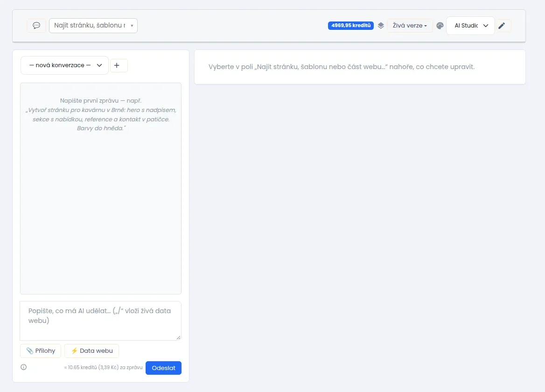Start a new conversation with plus button
545x392 pixels.
point(119,65)
